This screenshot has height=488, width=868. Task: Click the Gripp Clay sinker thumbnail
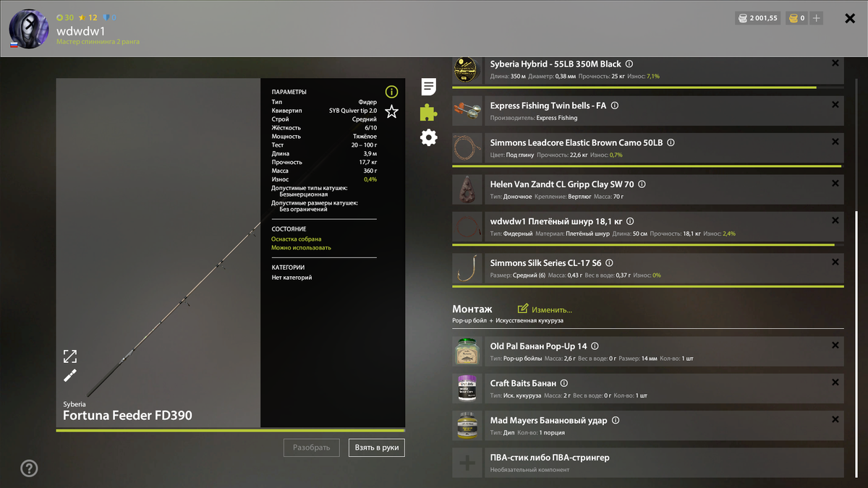pos(467,189)
